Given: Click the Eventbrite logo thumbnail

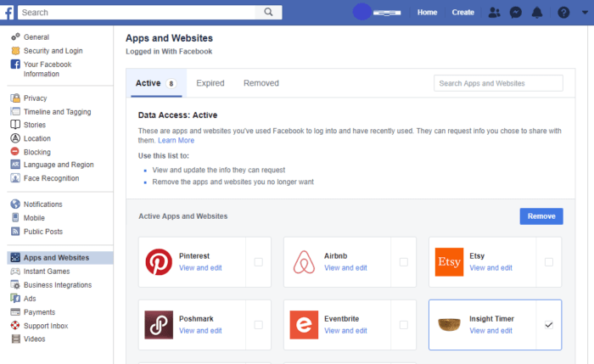Looking at the screenshot, I should [304, 325].
